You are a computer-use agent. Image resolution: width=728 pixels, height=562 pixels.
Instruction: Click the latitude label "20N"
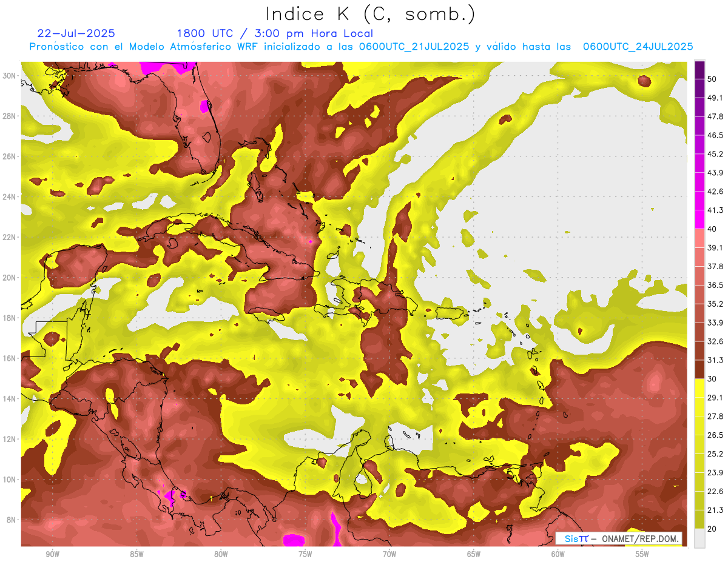coord(10,277)
